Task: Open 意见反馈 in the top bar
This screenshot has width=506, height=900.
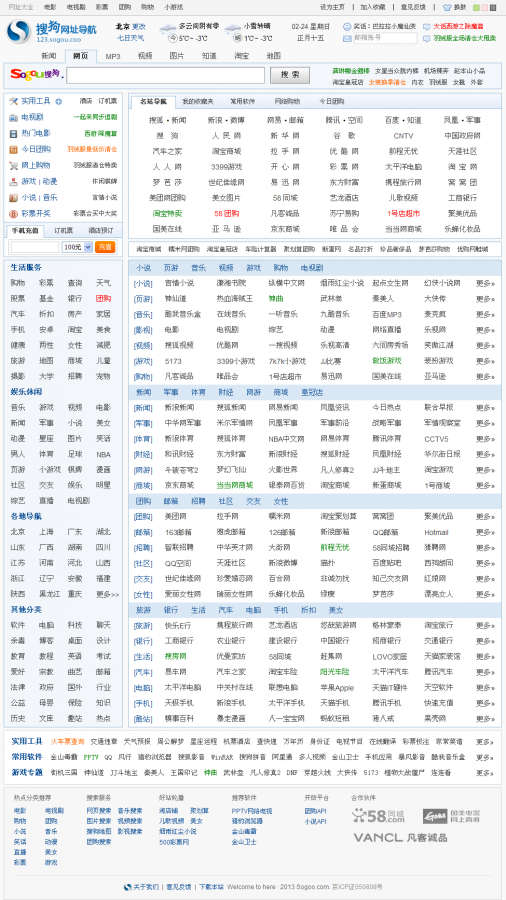Action: click(x=413, y=7)
